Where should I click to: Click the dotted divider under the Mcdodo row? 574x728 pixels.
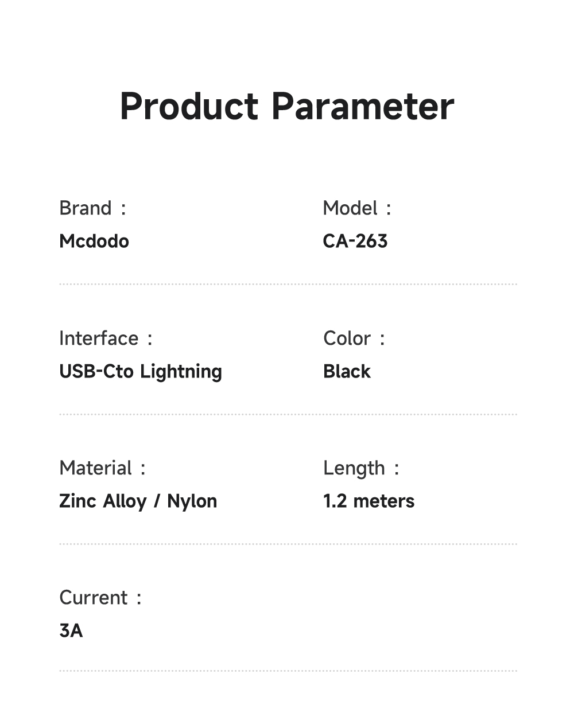tap(288, 284)
